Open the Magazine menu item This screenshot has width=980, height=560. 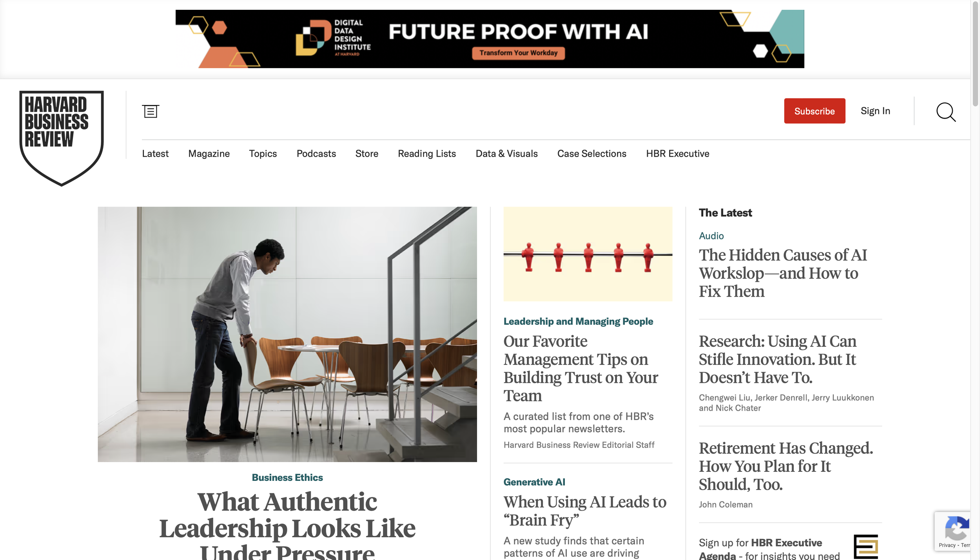click(x=209, y=154)
